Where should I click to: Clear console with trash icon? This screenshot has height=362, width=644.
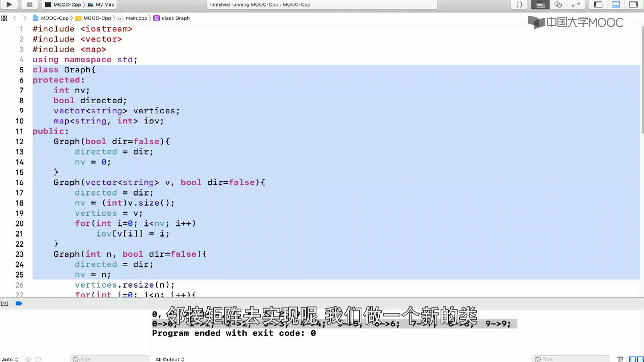(x=620, y=359)
